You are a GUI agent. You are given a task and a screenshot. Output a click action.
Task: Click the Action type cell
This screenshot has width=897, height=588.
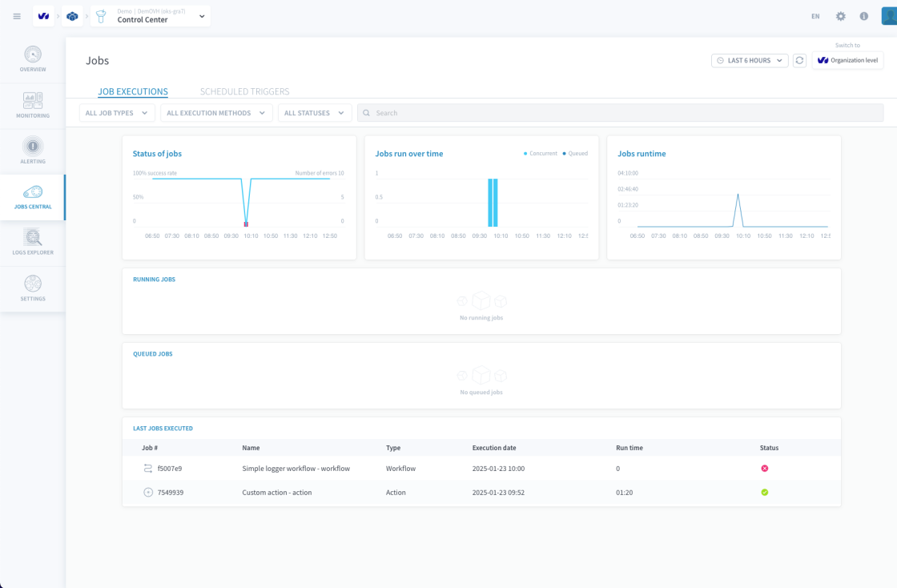click(396, 493)
